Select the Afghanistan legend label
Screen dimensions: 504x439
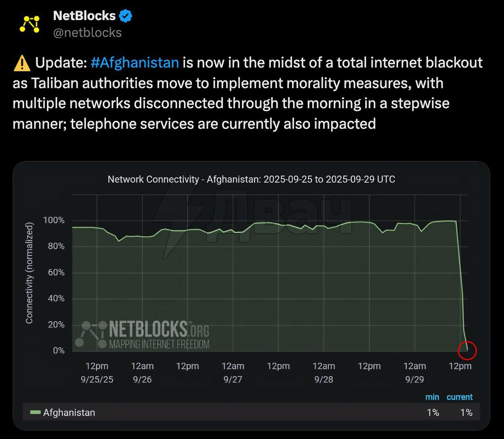69,413
